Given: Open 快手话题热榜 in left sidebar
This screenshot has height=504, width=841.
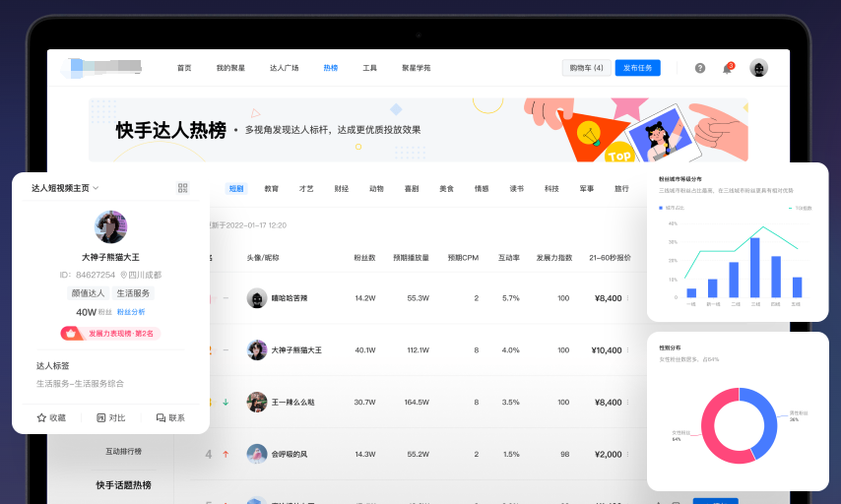Looking at the screenshot, I should tap(123, 485).
